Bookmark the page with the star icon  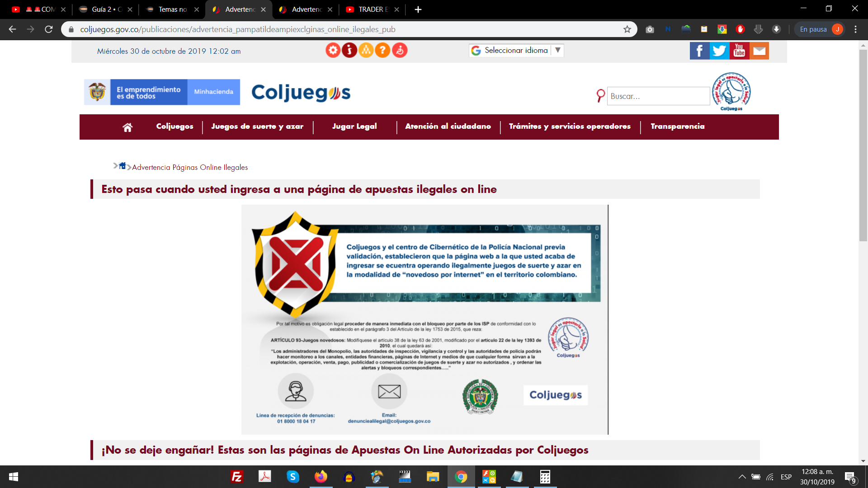click(x=627, y=29)
